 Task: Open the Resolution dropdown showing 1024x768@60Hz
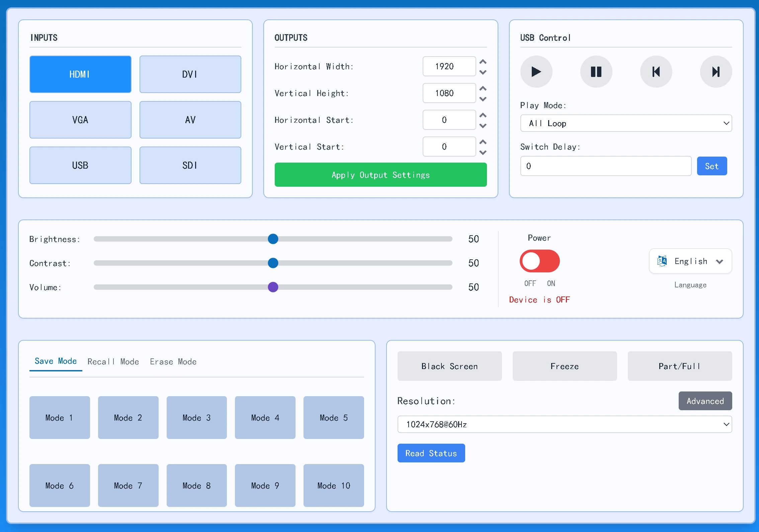click(x=565, y=424)
